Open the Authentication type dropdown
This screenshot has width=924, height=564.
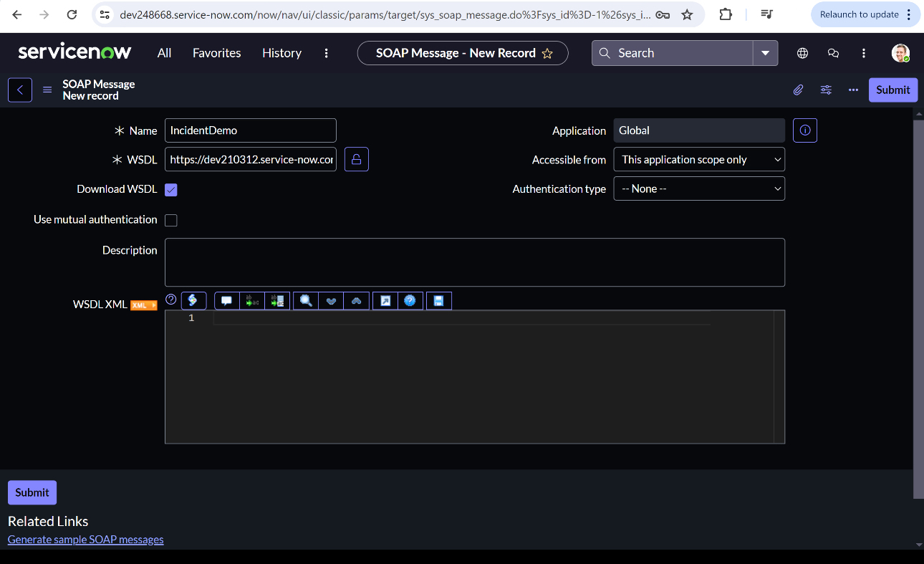699,188
